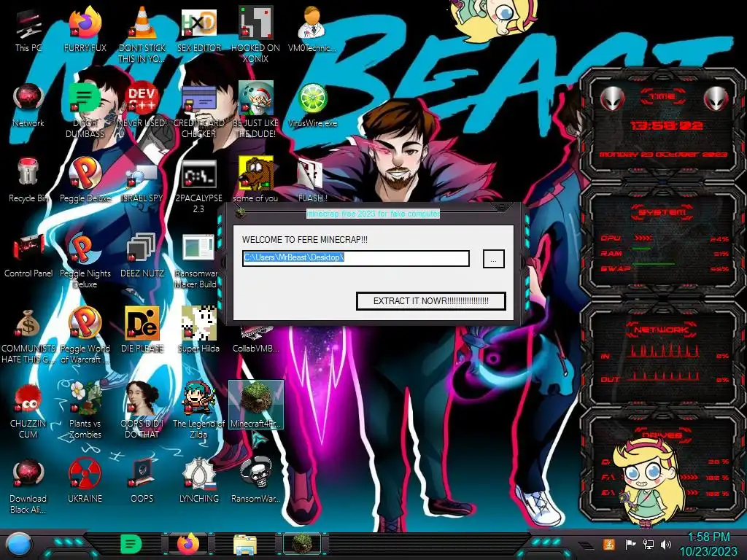Select the some of you dog icon

(256, 180)
